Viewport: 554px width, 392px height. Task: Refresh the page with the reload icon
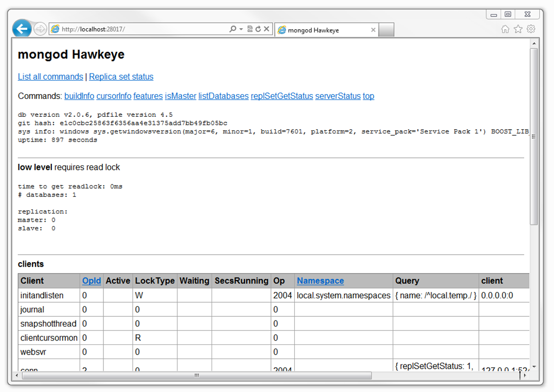(258, 29)
